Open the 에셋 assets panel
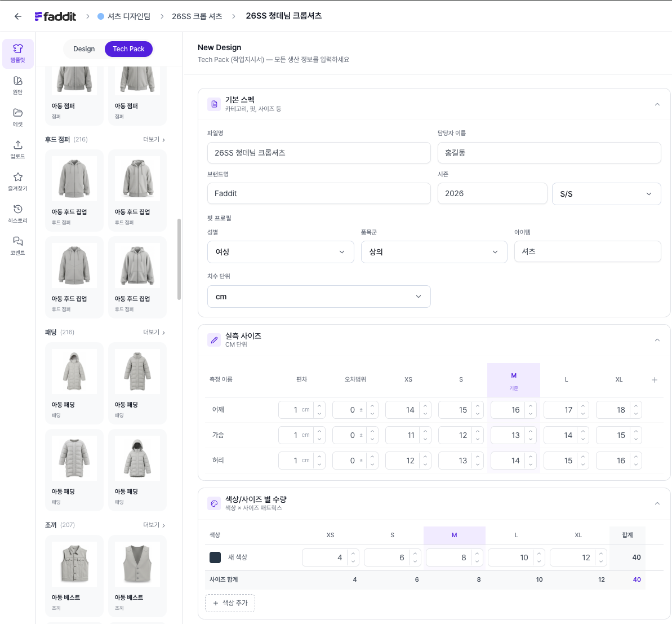672x624 pixels. click(x=17, y=117)
